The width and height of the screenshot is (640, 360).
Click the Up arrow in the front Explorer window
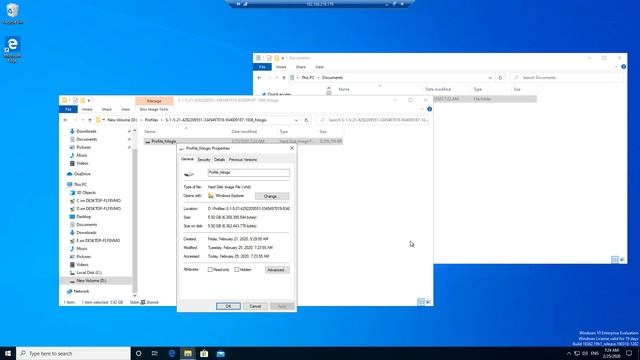(x=90, y=120)
